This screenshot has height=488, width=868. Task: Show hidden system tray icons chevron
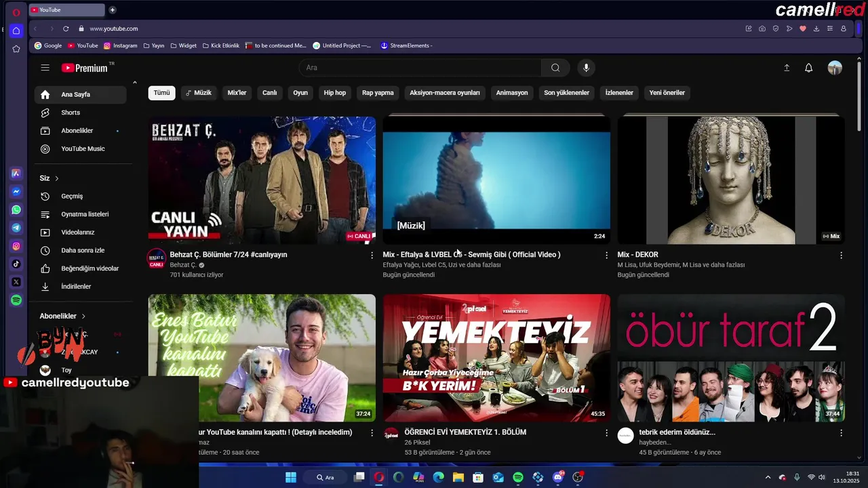click(768, 477)
